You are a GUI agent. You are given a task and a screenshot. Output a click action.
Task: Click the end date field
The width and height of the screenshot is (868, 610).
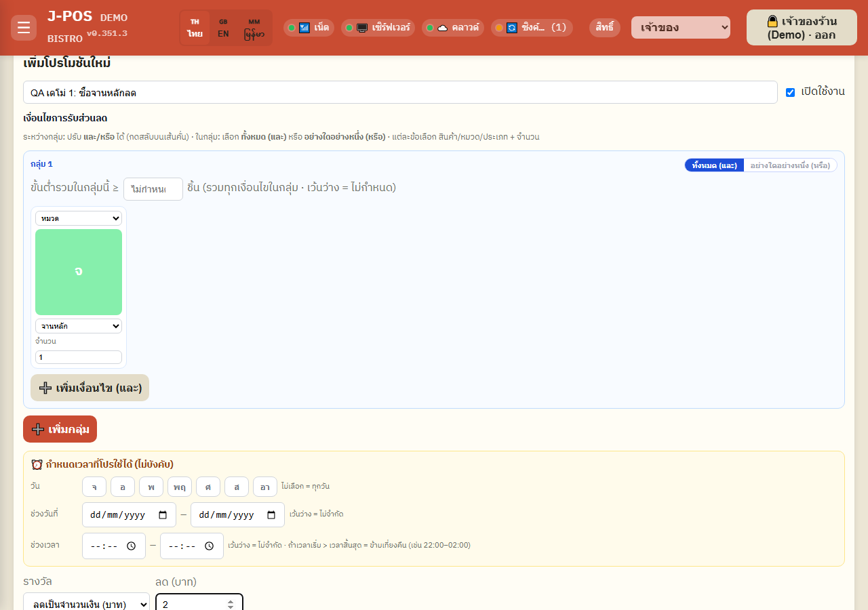[x=237, y=514]
